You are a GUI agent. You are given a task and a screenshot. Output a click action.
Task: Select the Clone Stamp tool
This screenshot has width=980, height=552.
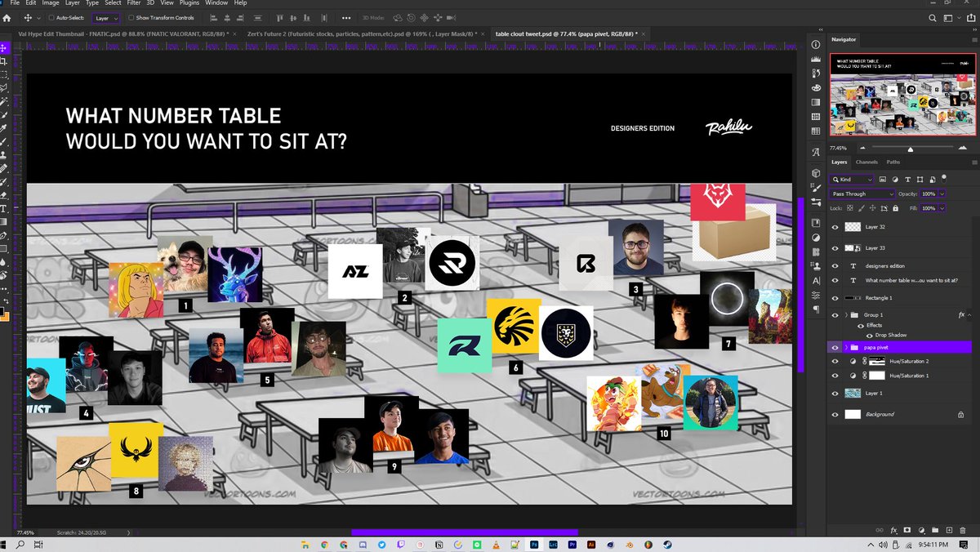point(4,154)
